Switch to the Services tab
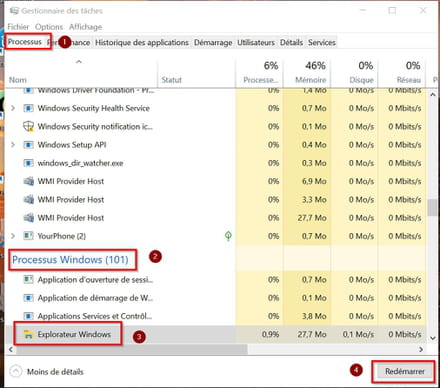Screen dimensions: 440x388 322,42
